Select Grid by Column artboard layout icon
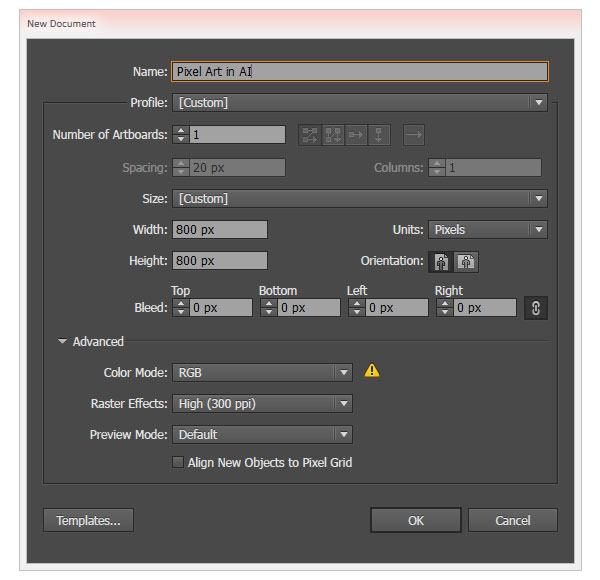Viewport: 600px width, 580px height. 333,135
